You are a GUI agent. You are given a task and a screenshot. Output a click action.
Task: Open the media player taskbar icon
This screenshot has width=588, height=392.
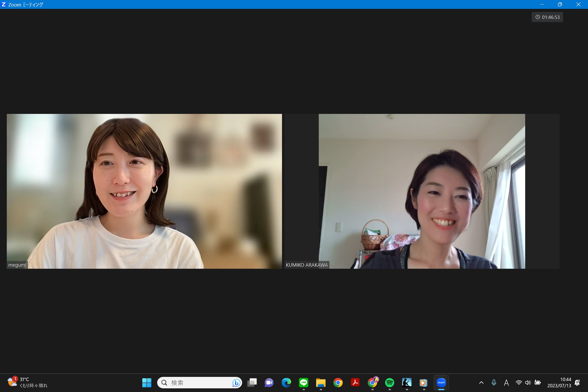click(x=424, y=383)
